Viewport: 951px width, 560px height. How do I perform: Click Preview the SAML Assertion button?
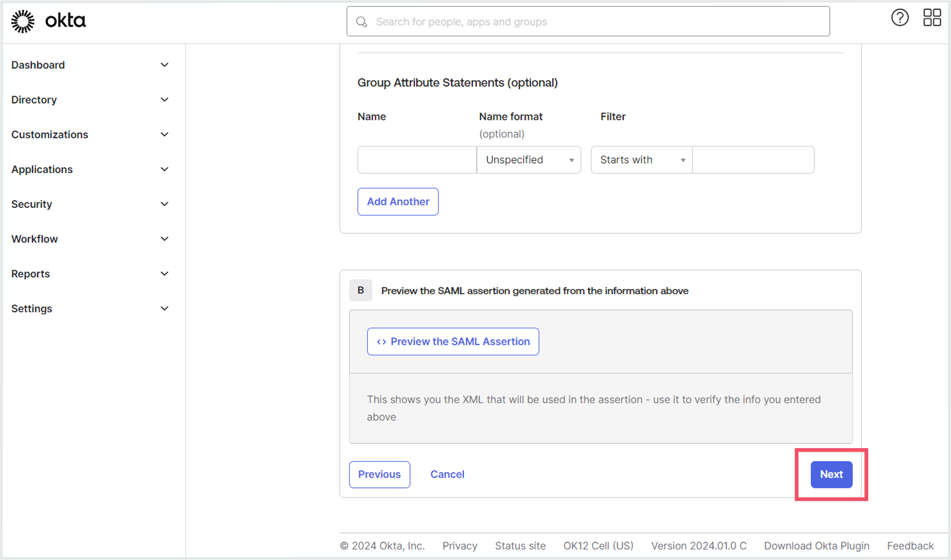click(453, 341)
